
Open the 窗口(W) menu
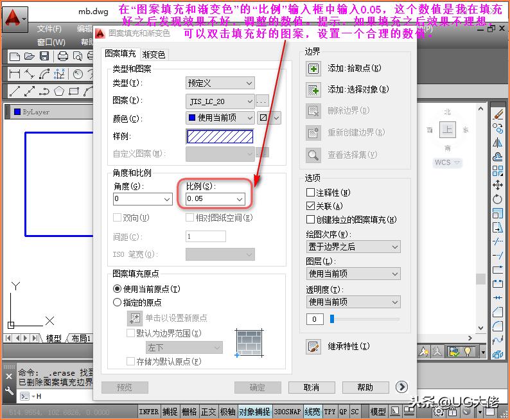(51, 42)
